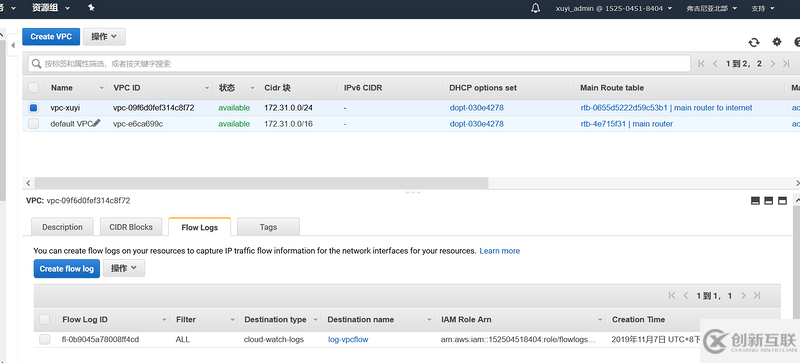Open dopt-030e4278 link in vpc-xuyi row
Screen dimensions: 800x363
[477, 108]
